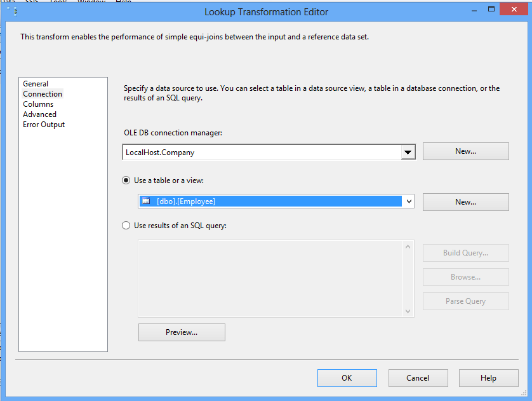532x401 pixels.
Task: Open the Advanced page
Action: click(40, 114)
